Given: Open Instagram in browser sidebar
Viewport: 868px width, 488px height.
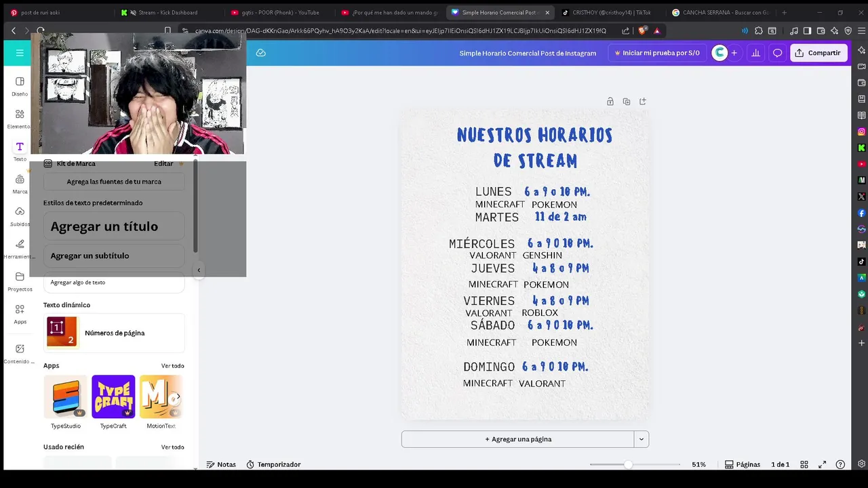Looking at the screenshot, I should [x=861, y=131].
